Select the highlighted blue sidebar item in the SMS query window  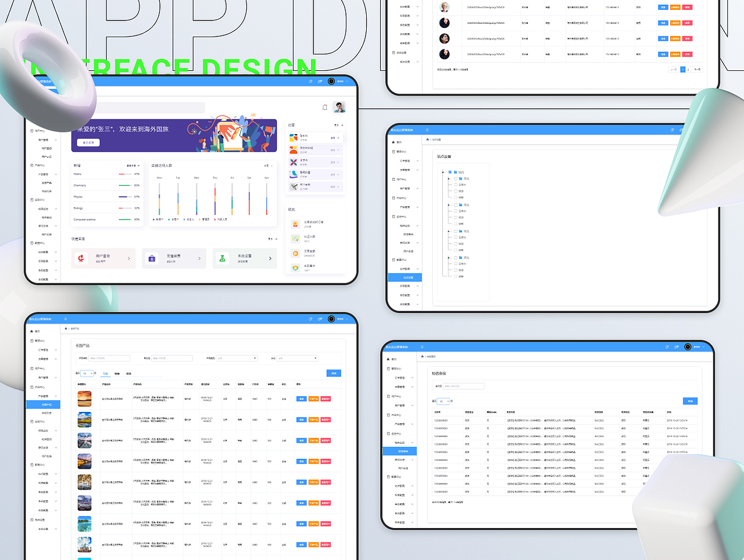(399, 451)
